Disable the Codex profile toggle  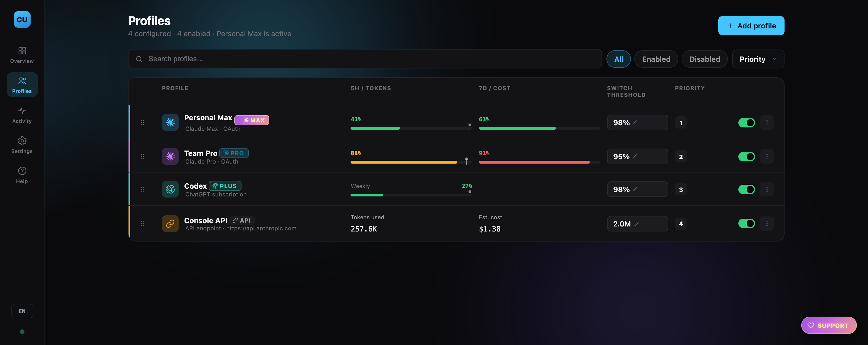[746, 189]
